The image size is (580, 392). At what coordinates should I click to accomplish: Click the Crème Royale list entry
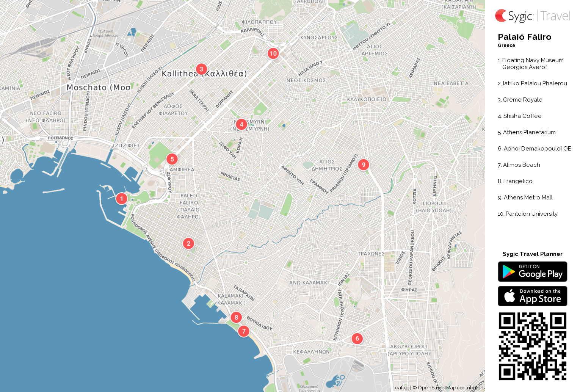pyautogui.click(x=520, y=100)
